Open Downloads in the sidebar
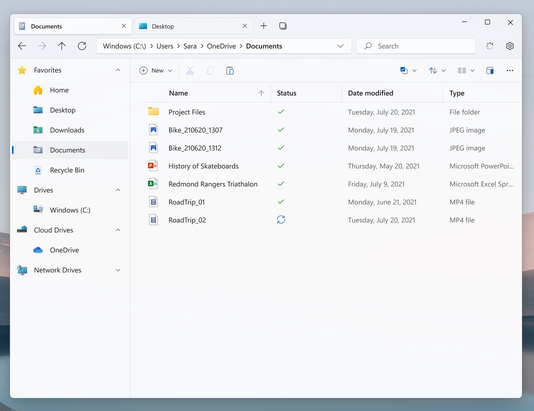Image resolution: width=534 pixels, height=411 pixels. 70,130
